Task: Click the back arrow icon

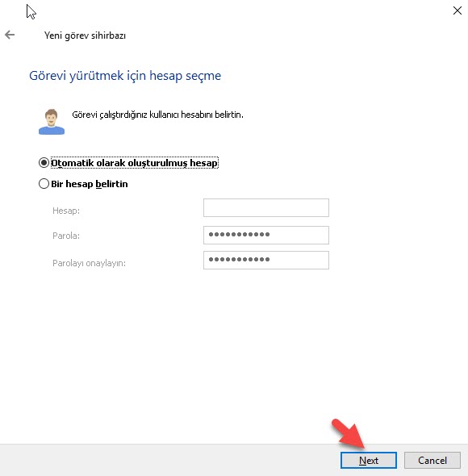Action: [x=10, y=35]
